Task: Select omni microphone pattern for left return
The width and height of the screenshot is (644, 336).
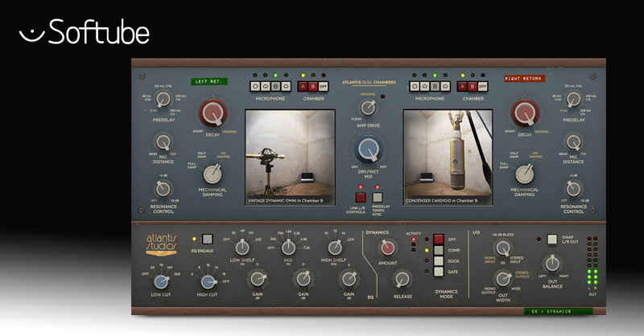Action: tap(255, 87)
